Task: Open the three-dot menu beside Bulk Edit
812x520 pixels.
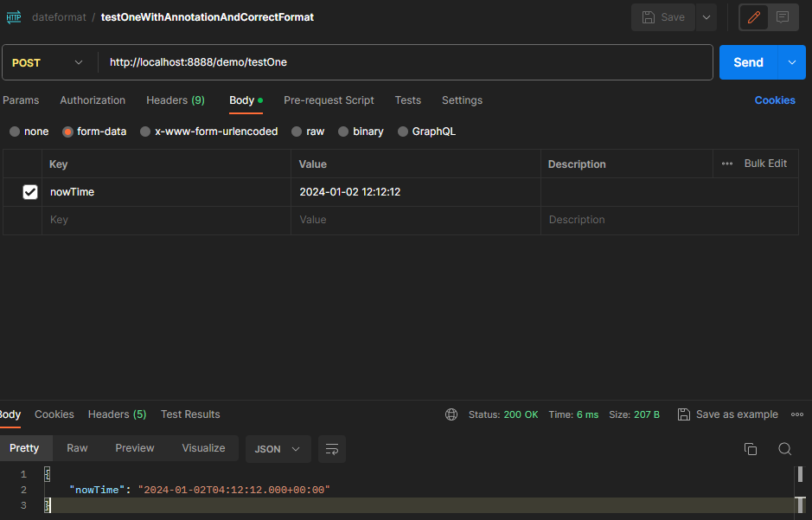Action: (726, 164)
